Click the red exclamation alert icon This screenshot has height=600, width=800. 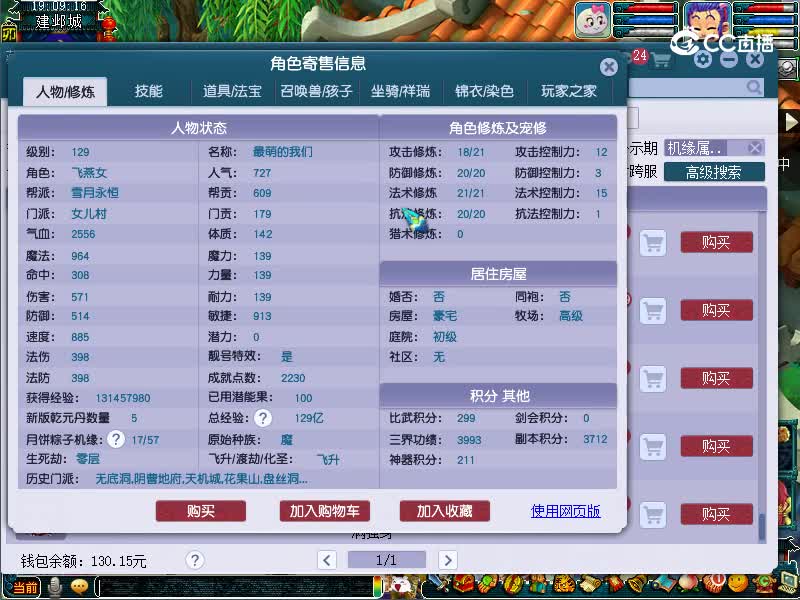click(x=715, y=583)
